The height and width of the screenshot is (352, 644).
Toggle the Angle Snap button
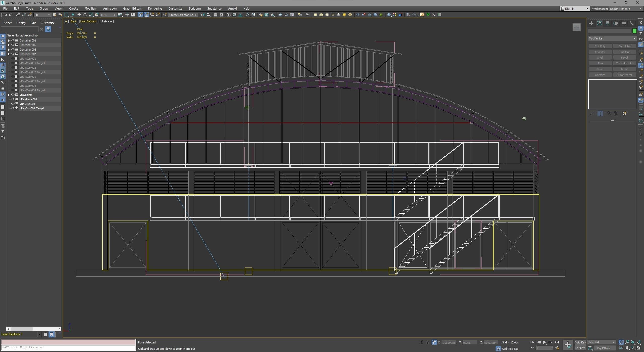tap(146, 15)
